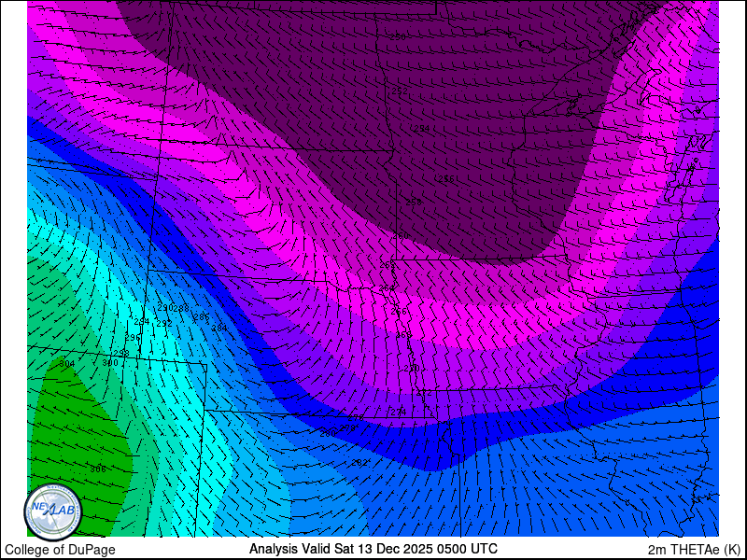The height and width of the screenshot is (560, 747).
Task: Click the NEXLAB globe logo
Action: coord(53,512)
